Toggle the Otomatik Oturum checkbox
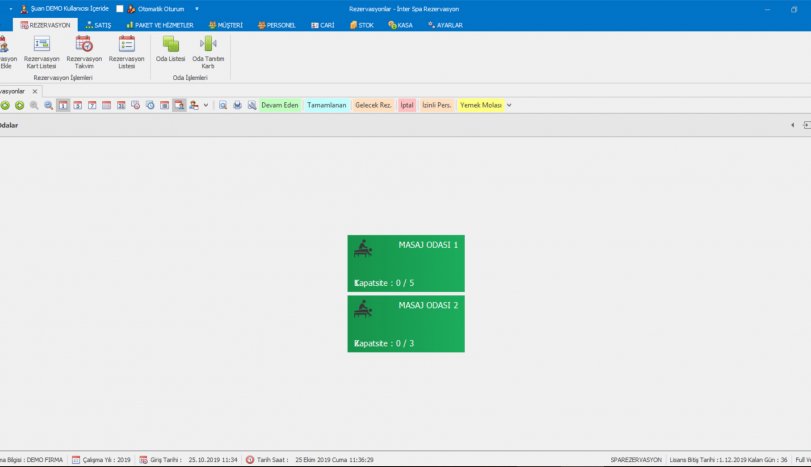 [x=120, y=8]
